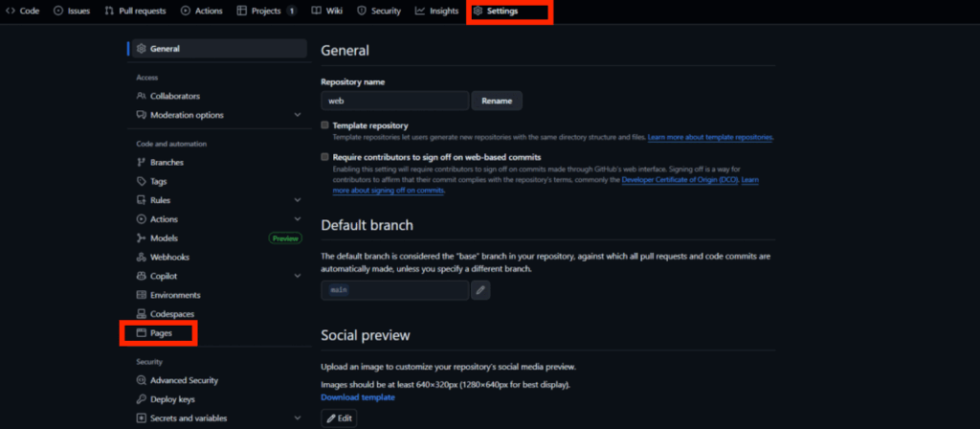
Task: Click the Environments server icon
Action: (x=142, y=295)
